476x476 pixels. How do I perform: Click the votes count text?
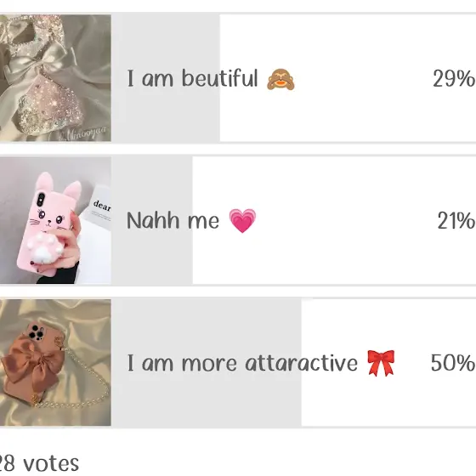pos(38,463)
